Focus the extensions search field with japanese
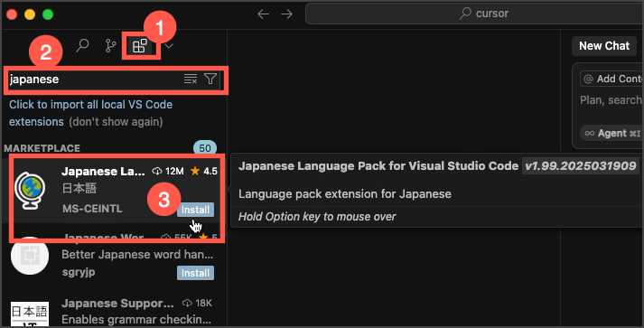Viewport: 644px width, 328px height. coord(95,79)
